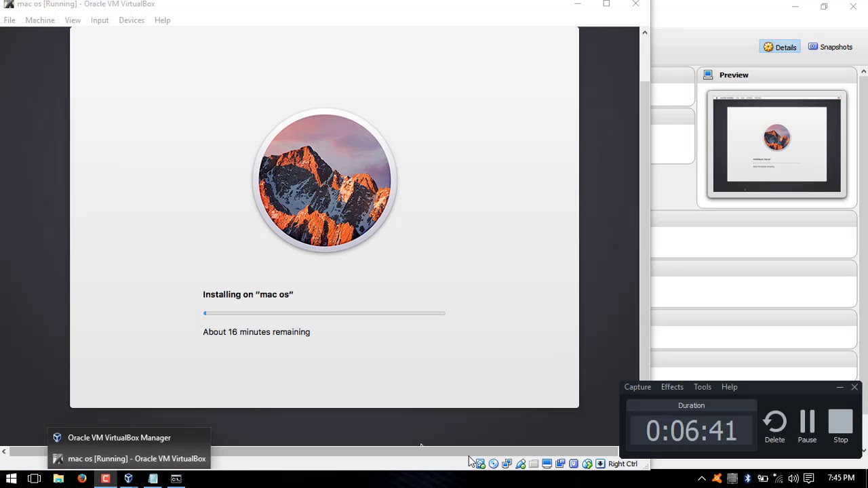Click the 7:45 PM taskbar clock
Viewport: 868px width, 488px height.
click(x=841, y=479)
